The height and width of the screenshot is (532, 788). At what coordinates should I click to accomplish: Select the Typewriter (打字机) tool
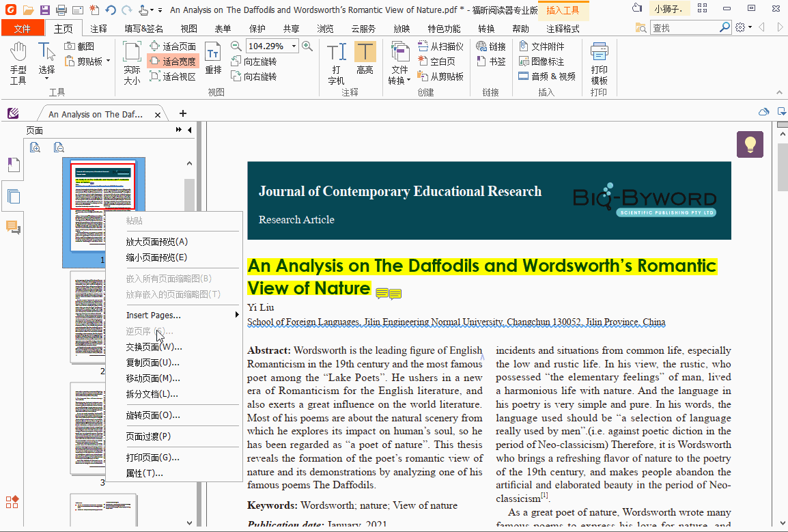click(336, 63)
